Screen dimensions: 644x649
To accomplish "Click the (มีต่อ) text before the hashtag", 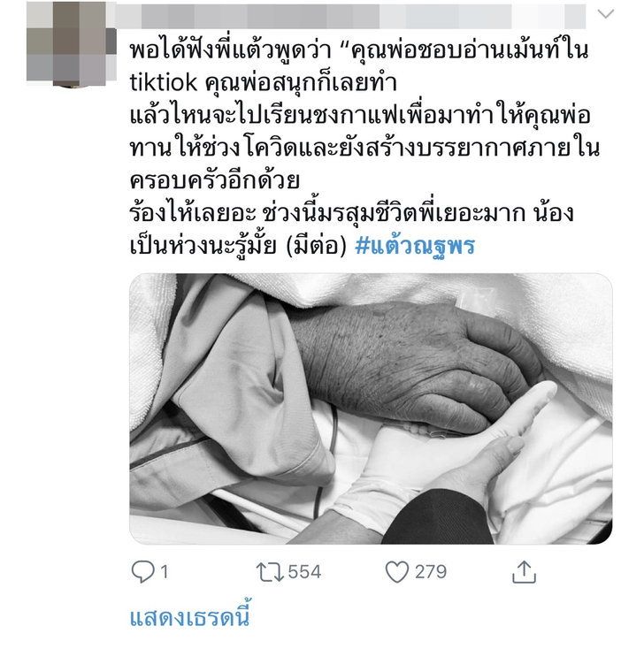I will click(317, 246).
